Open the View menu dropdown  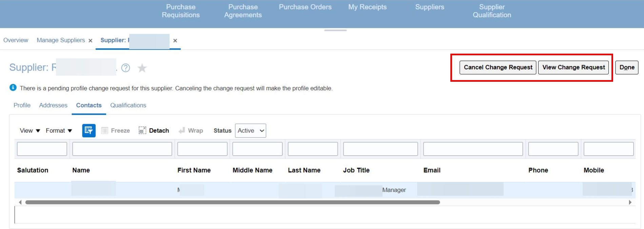(x=30, y=131)
